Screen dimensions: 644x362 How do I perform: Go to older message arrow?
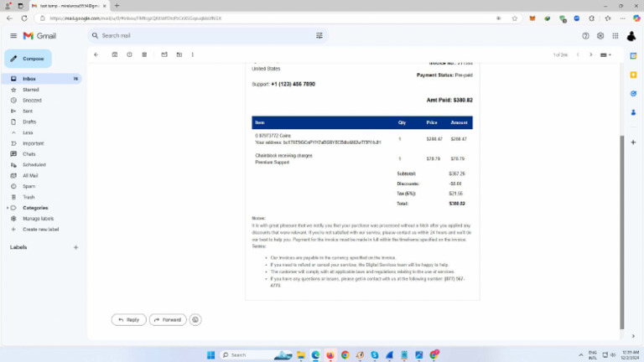591,54
